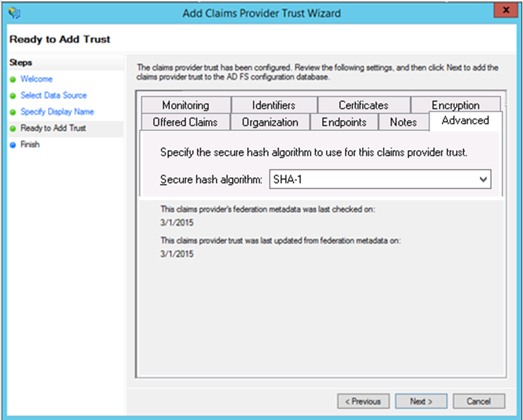Select the Ready to Add Trust step
Screen dimensions: 523x420
click(53, 128)
